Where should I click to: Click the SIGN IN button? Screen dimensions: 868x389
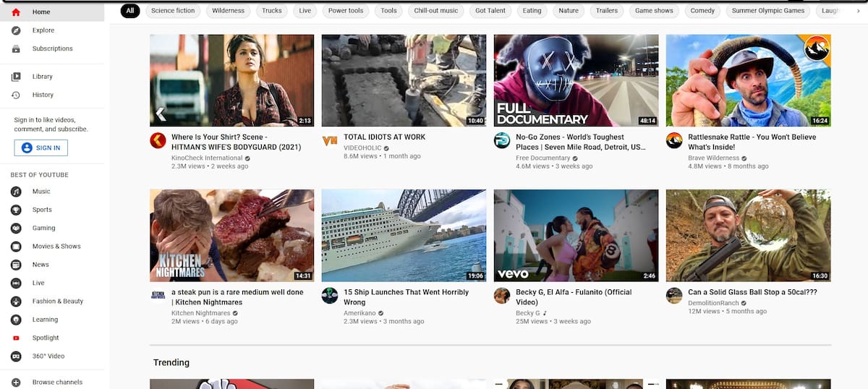point(41,148)
